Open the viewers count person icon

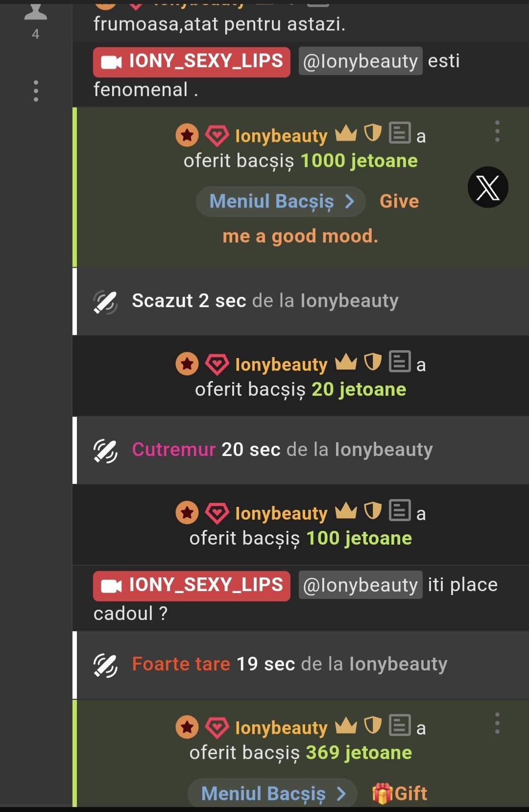point(36,11)
